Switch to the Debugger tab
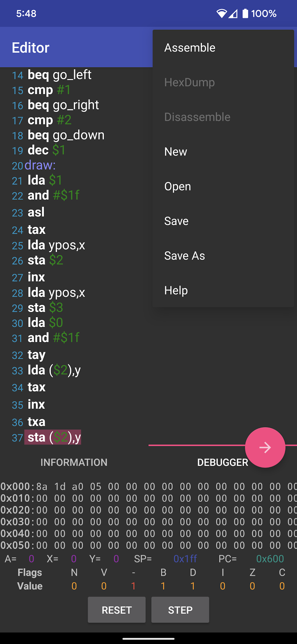The width and height of the screenshot is (297, 644). click(222, 462)
